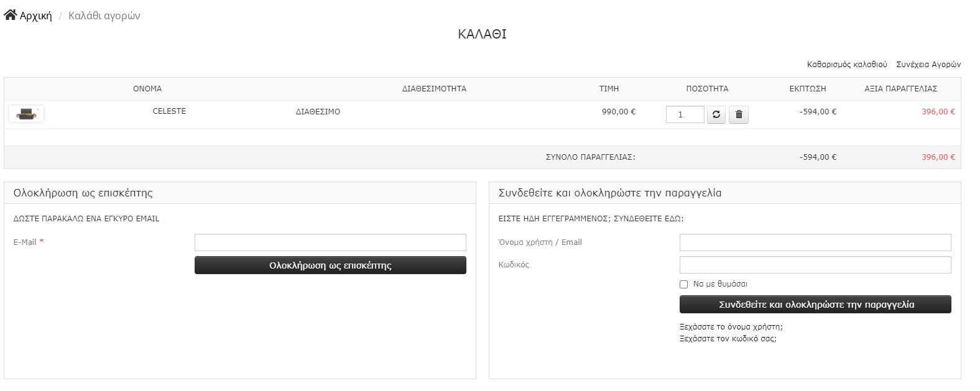
Task: Delete CELESTE item with trash icon
Action: coord(739,114)
